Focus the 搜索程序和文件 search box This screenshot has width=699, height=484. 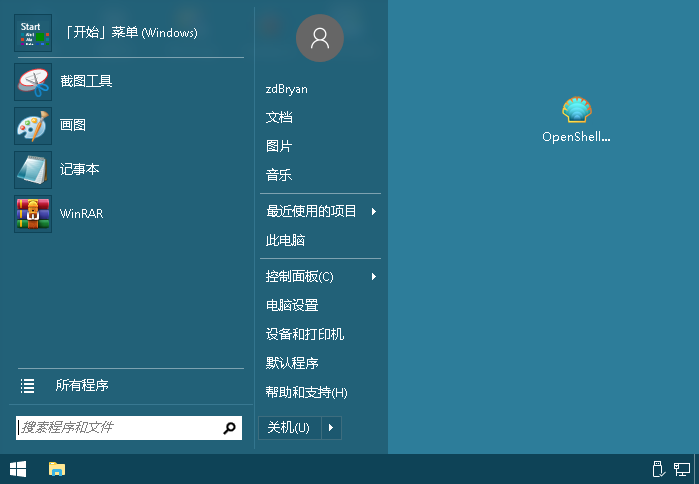click(x=129, y=428)
